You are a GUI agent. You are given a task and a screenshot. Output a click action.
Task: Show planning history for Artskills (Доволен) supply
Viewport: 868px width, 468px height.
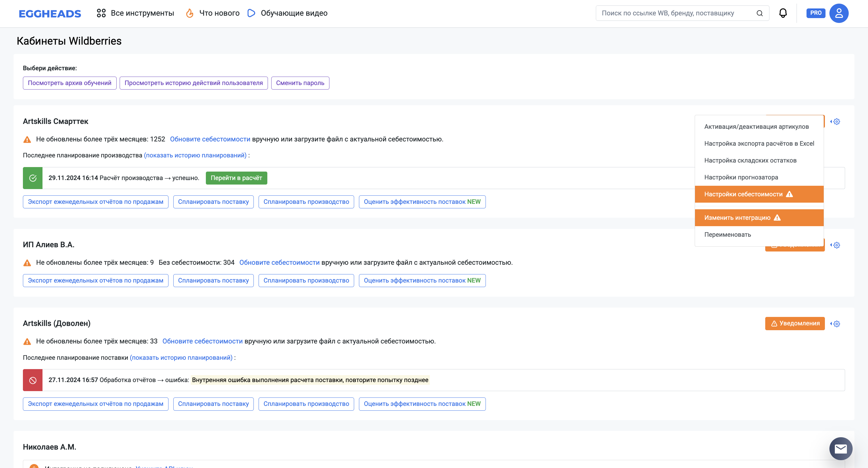[x=181, y=358]
